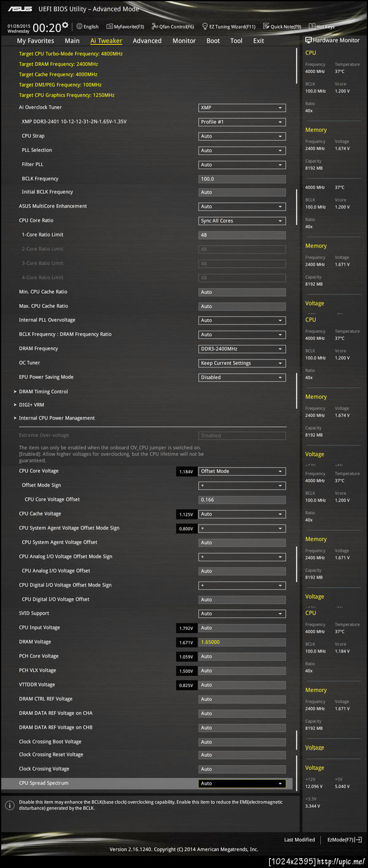368x868 pixels.
Task: Click the 1-Core Ratio Limit field
Action: (242, 235)
